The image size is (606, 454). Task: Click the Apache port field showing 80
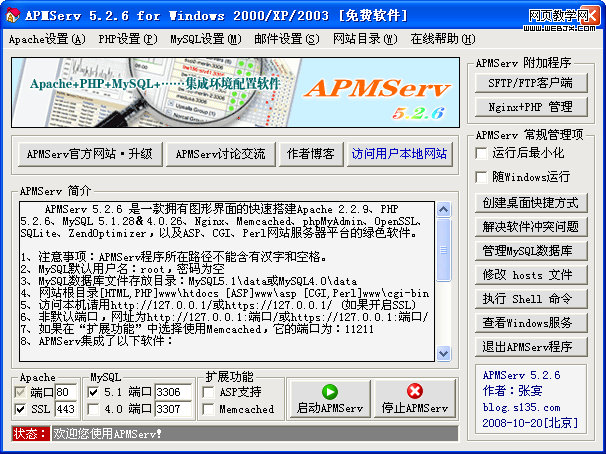pos(66,392)
